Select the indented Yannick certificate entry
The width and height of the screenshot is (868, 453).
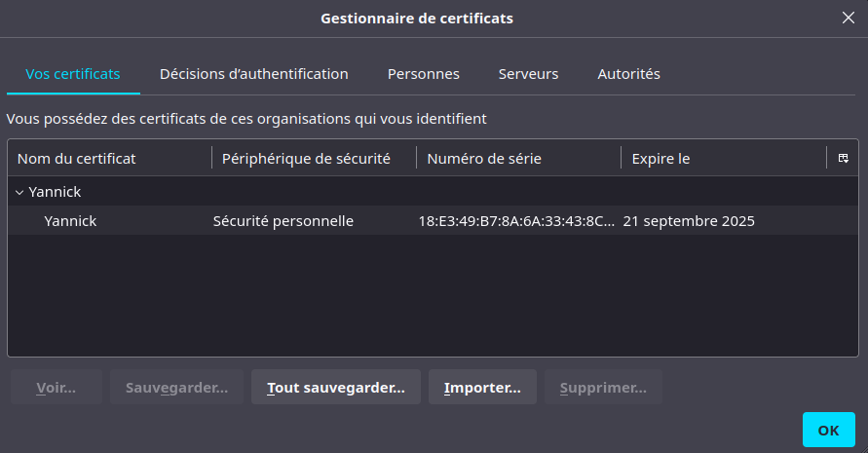pos(70,221)
